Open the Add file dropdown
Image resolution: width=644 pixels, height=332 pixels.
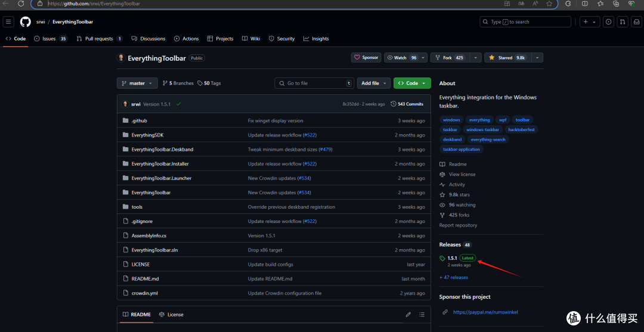(373, 83)
